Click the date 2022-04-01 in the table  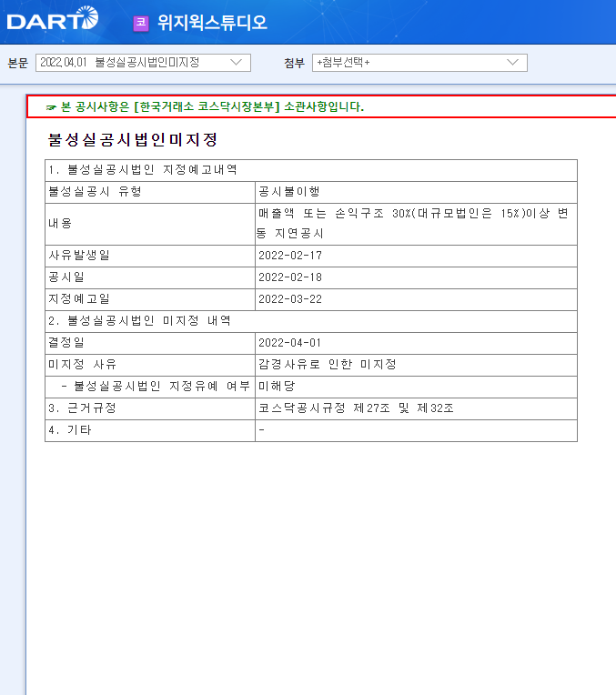click(290, 343)
